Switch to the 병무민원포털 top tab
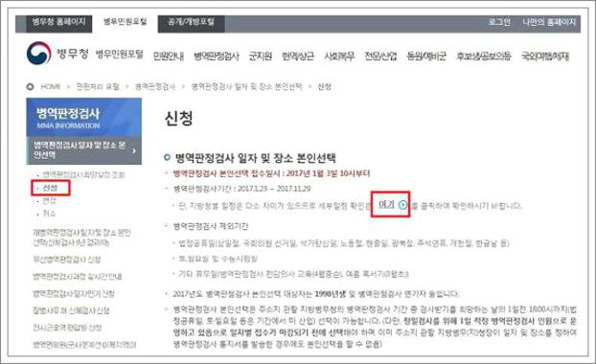 pyautogui.click(x=126, y=22)
